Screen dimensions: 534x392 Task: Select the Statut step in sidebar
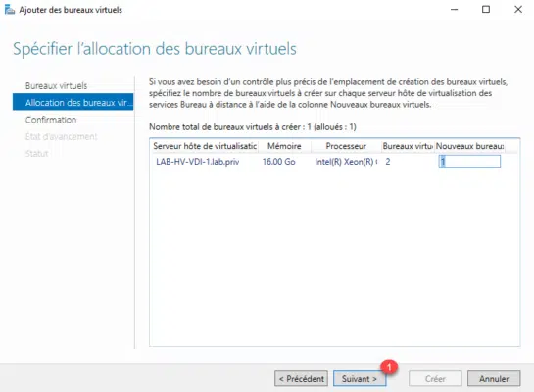tap(36, 153)
